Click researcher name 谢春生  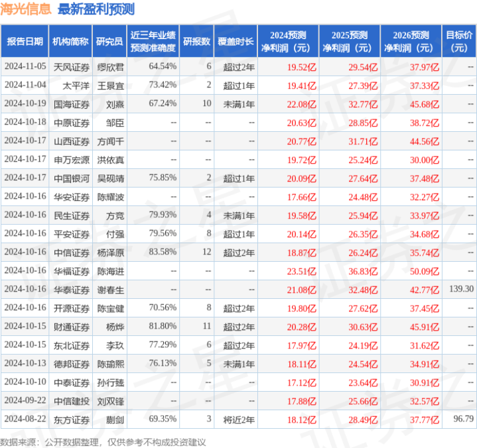coord(110,290)
